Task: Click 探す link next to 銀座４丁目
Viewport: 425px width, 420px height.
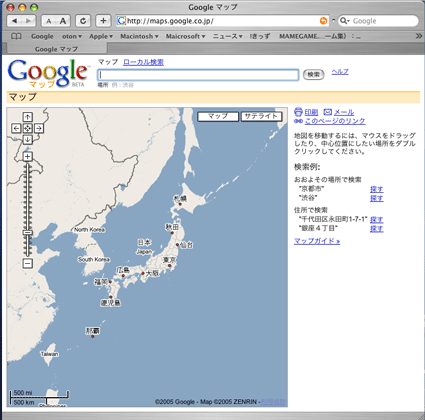Action: 377,229
